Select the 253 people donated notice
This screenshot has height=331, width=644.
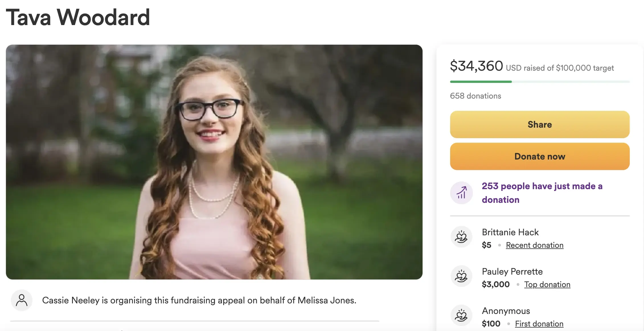tap(542, 193)
